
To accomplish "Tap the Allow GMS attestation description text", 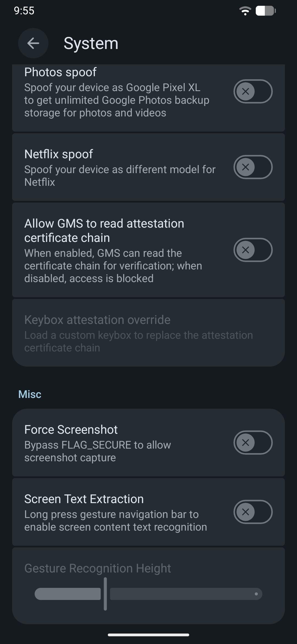I will (113, 266).
